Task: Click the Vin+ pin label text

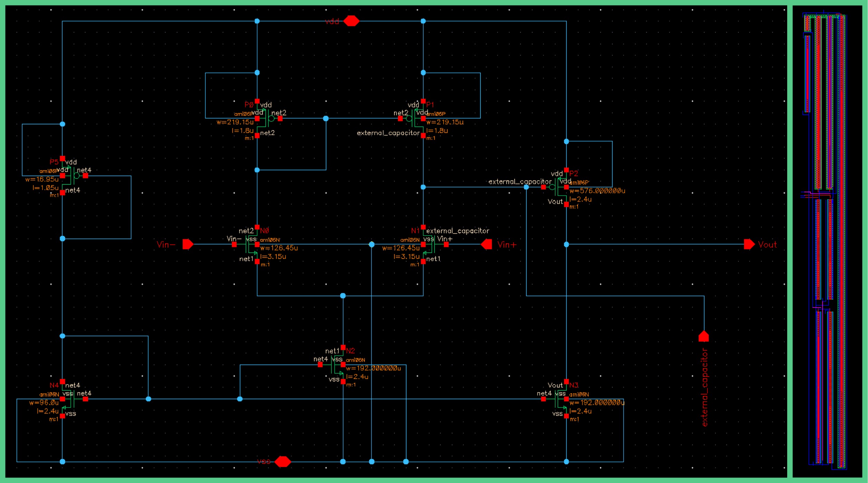Action: point(507,245)
